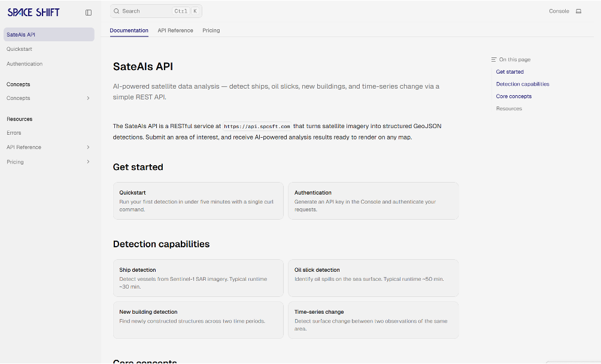Expand the Concepts sidebar section
This screenshot has height=364, width=601.
coord(88,98)
